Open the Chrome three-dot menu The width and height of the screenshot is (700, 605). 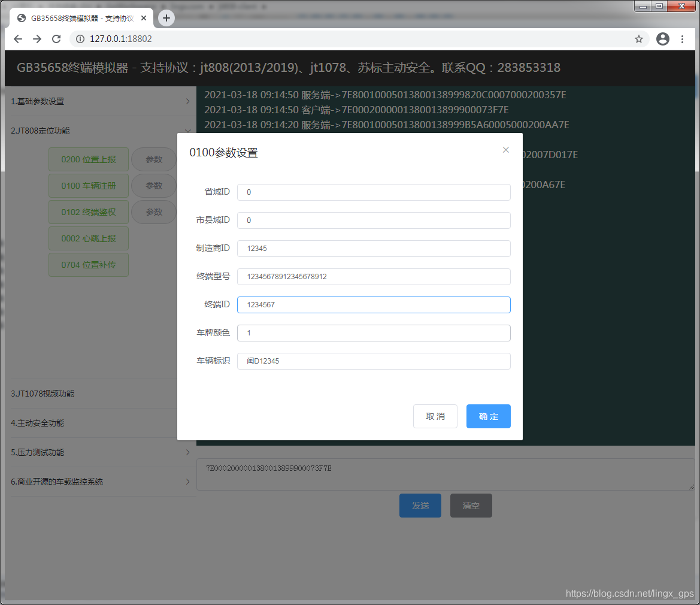click(x=682, y=39)
